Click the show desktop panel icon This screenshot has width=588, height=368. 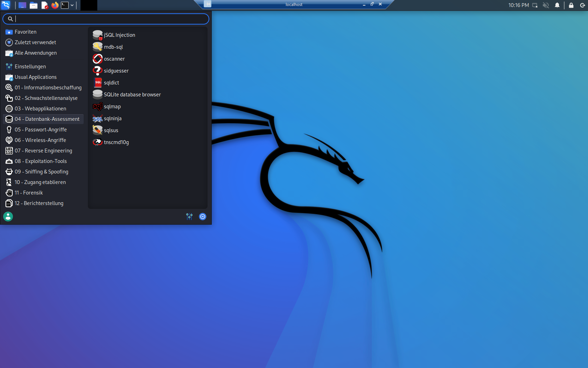point(22,5)
